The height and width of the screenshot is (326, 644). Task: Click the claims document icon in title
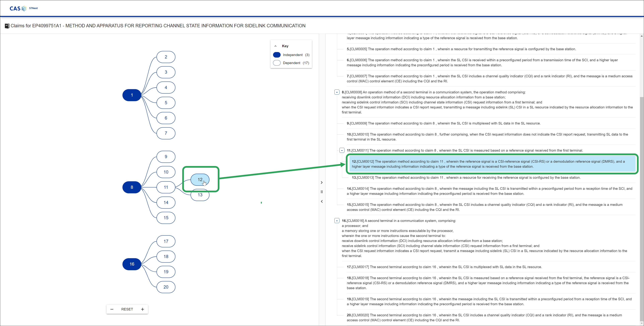pyautogui.click(x=7, y=26)
